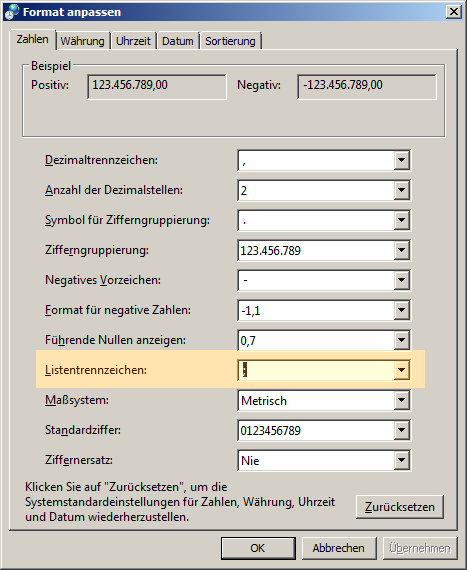Click inside the Listentrennzeichen text field
467x570 pixels.
[x=316, y=370]
